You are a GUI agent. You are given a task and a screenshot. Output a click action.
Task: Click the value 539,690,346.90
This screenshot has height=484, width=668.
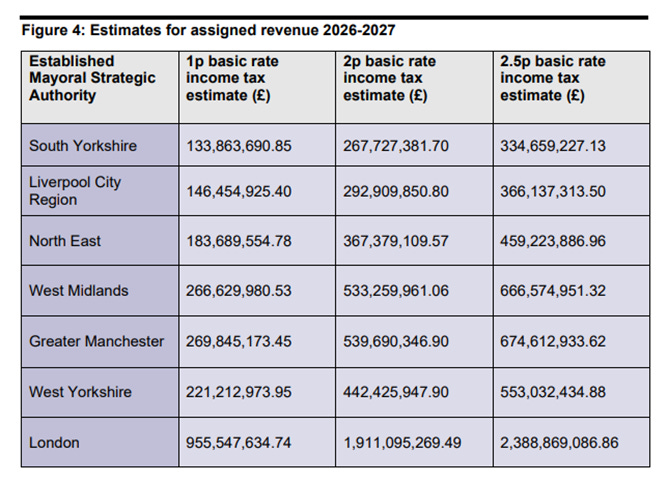coord(396,341)
